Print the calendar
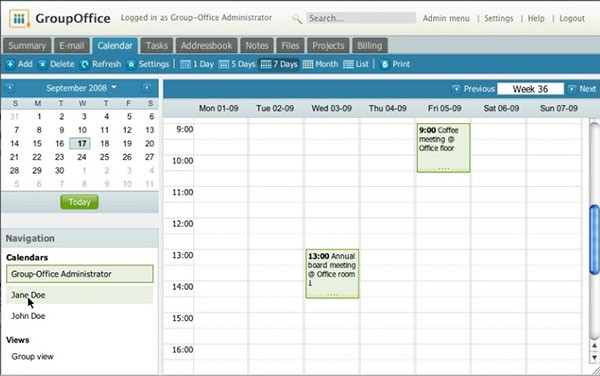This screenshot has height=376, width=600. [x=396, y=64]
